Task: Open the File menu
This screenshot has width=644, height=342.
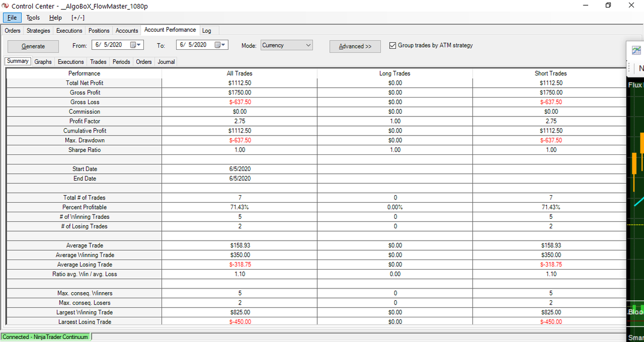Action: (12, 18)
